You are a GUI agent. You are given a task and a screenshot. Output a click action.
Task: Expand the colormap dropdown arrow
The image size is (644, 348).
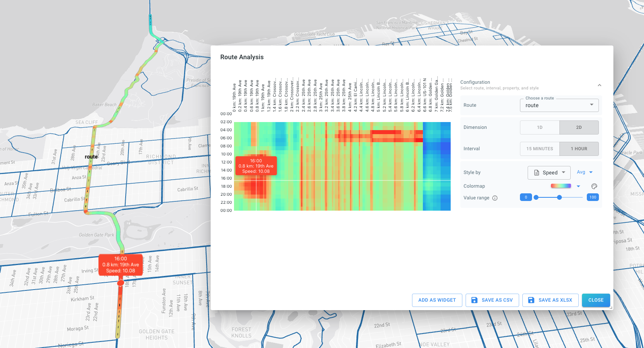tap(578, 186)
